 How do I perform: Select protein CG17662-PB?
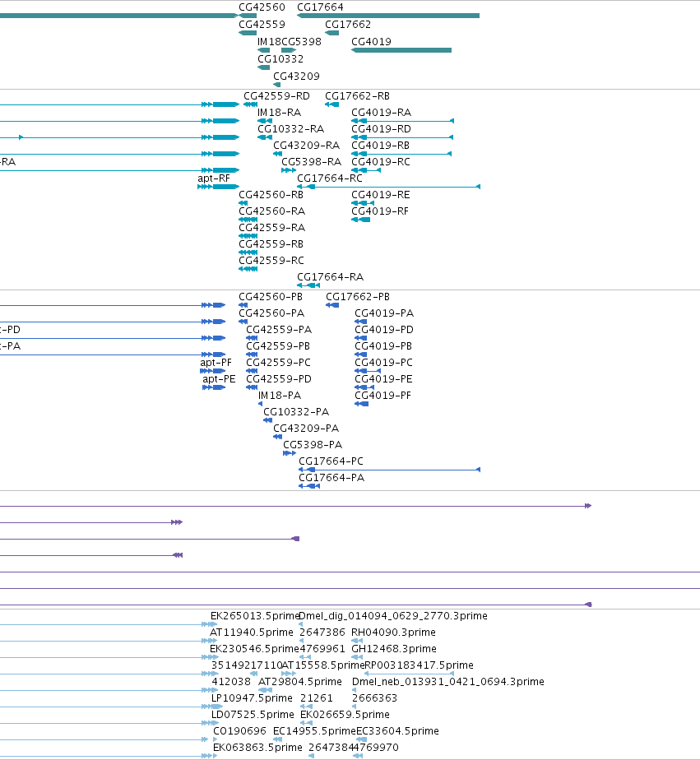(x=358, y=297)
